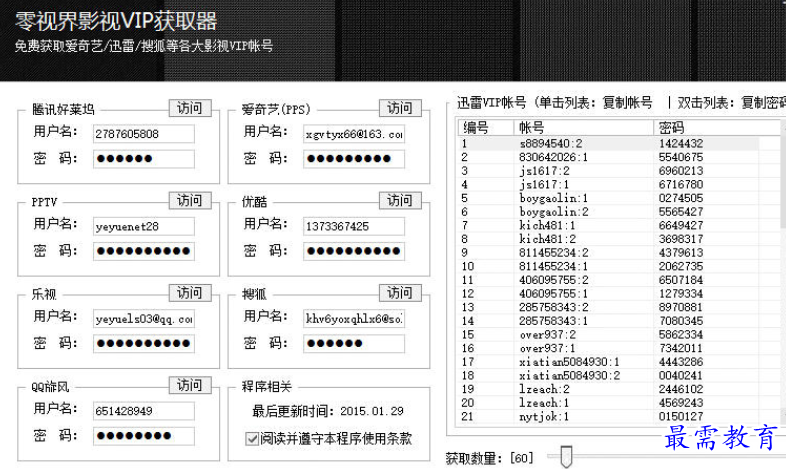Click 优酷 username field 1373367425
Viewport: 786px width, 469px height.
pos(354,226)
